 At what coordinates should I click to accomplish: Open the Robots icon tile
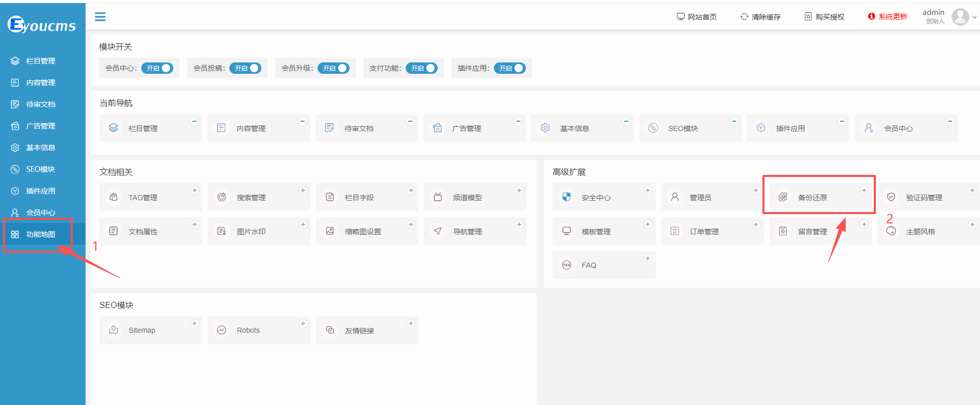click(222, 330)
